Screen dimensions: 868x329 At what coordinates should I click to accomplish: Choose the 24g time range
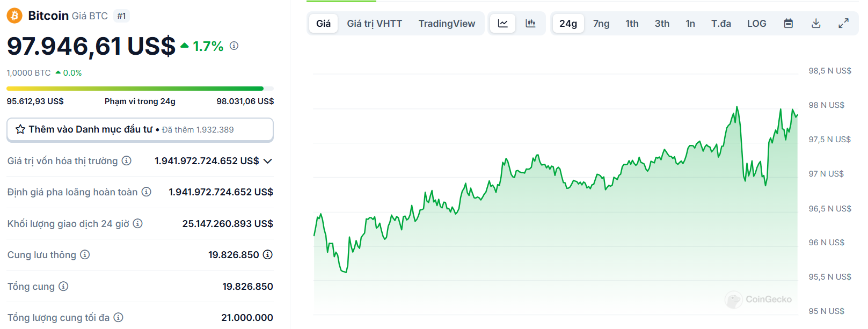(x=568, y=23)
